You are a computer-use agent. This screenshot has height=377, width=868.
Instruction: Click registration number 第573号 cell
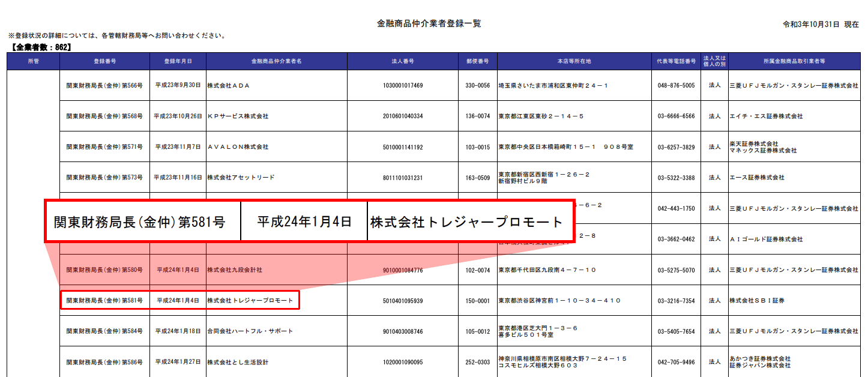[x=104, y=178]
